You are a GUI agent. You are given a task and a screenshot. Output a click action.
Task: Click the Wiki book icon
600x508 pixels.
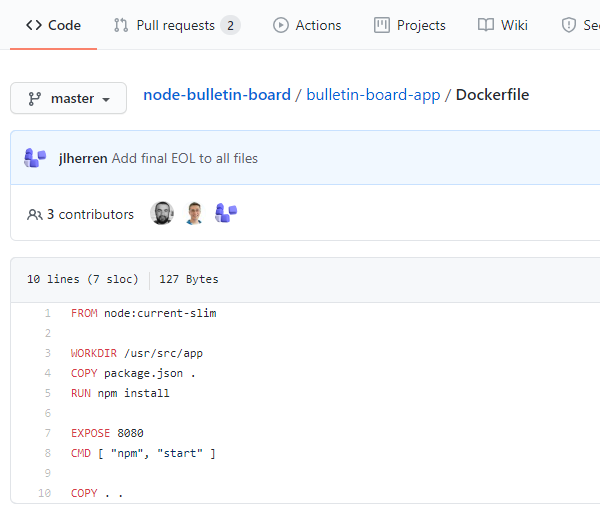tap(486, 25)
